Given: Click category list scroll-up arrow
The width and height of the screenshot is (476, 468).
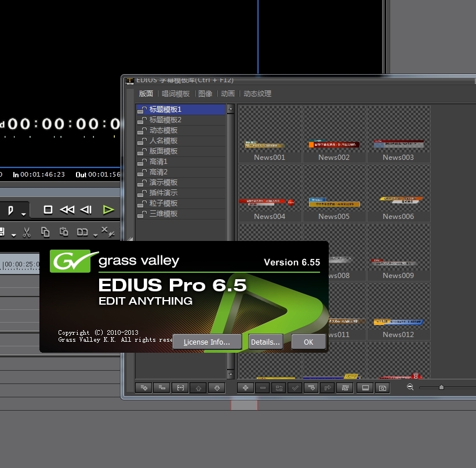Looking at the screenshot, I should tap(231, 109).
